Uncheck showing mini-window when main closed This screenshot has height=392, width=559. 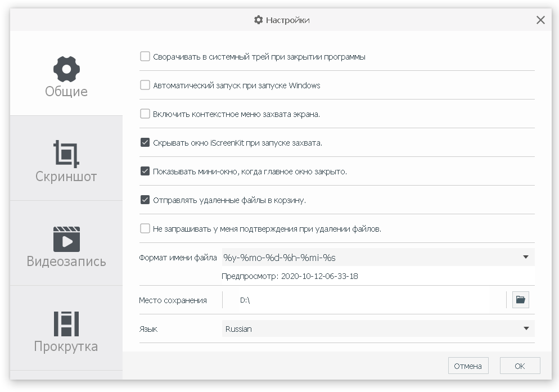(145, 172)
